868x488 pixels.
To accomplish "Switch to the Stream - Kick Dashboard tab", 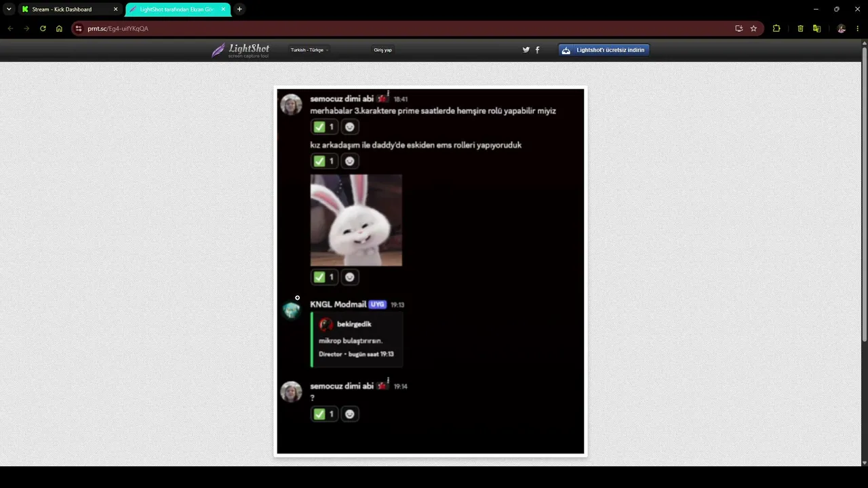I will pyautogui.click(x=71, y=9).
